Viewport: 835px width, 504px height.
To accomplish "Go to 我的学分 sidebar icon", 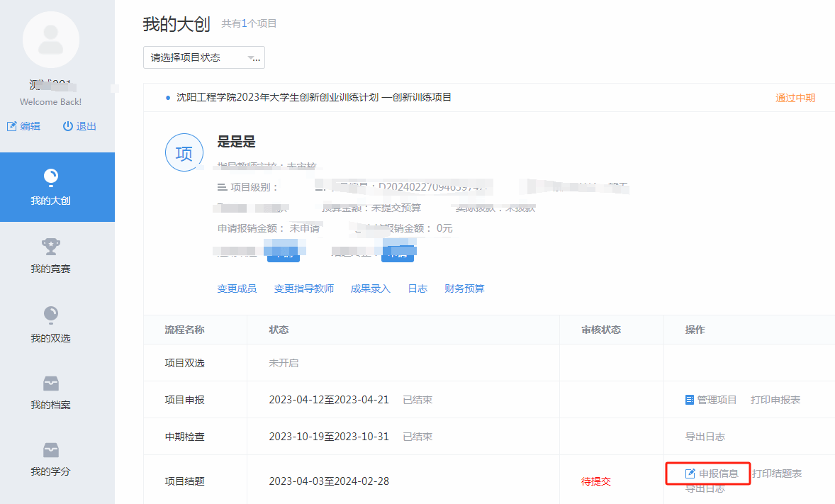I will pyautogui.click(x=50, y=450).
